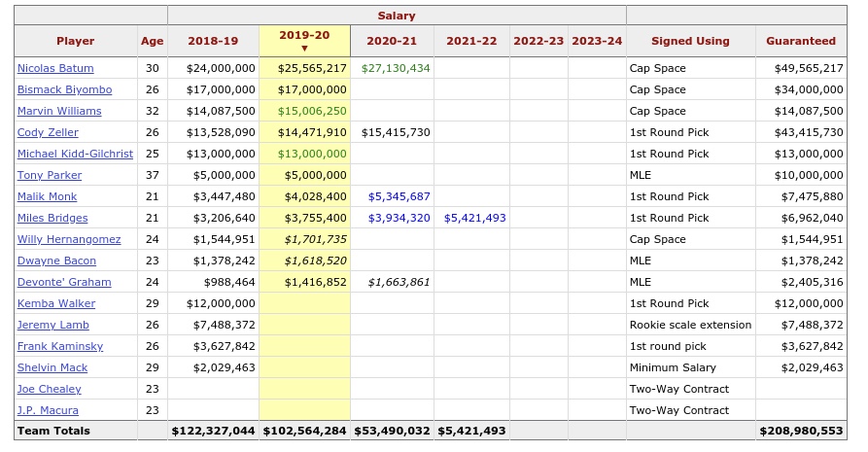
Task: Open Nicolas Batum's player page
Action: click(x=55, y=68)
